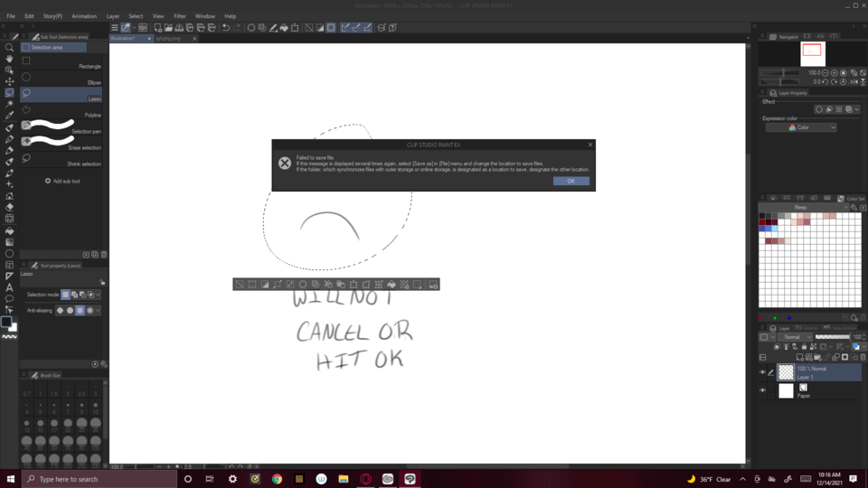The height and width of the screenshot is (488, 868).
Task: Click Layer 1 thumbnail
Action: 786,372
